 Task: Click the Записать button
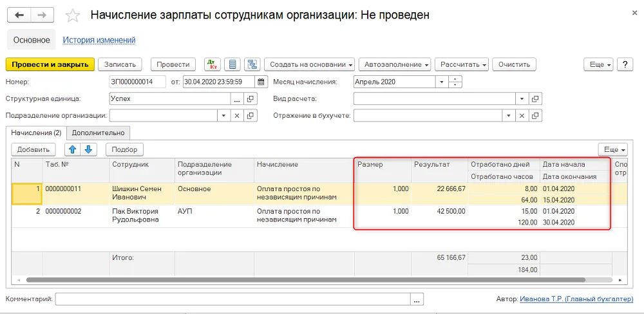coord(120,64)
